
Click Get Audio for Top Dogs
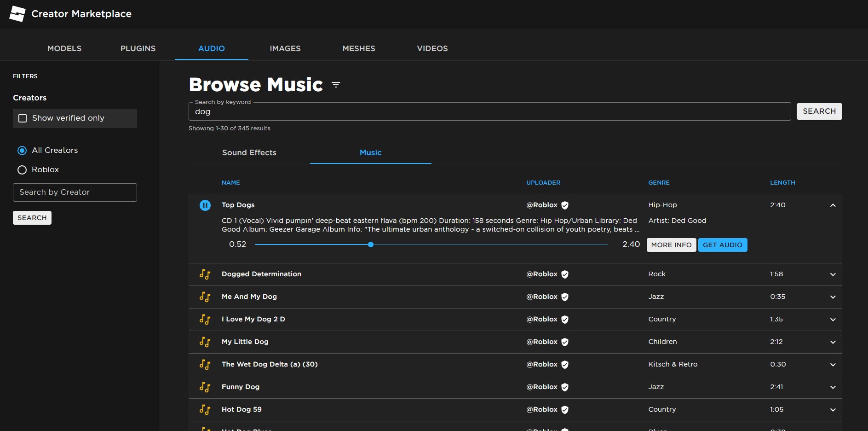pyautogui.click(x=722, y=245)
